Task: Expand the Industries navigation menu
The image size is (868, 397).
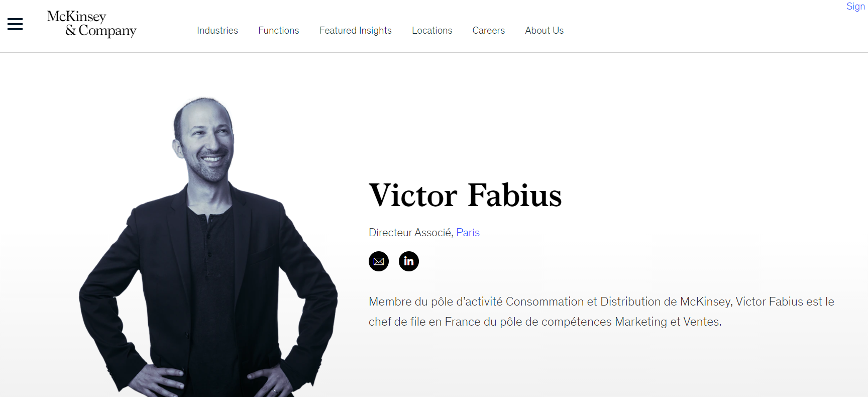Action: [x=218, y=31]
